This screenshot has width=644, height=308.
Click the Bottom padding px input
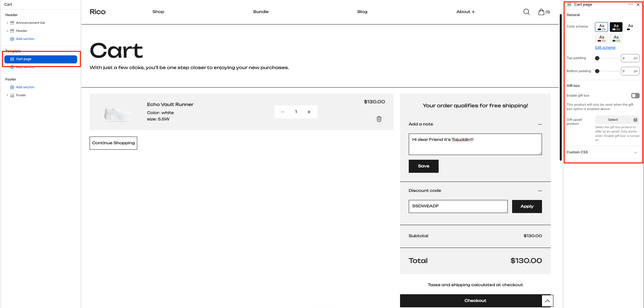(x=630, y=71)
